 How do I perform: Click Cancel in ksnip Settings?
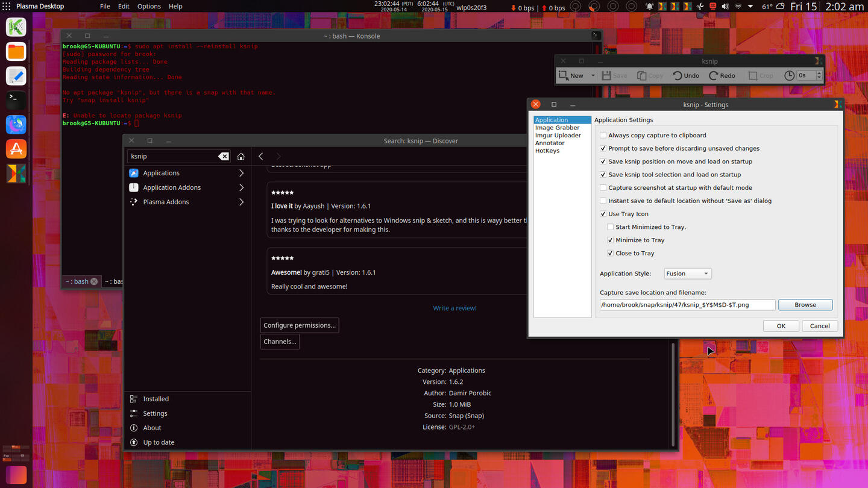tap(820, 326)
